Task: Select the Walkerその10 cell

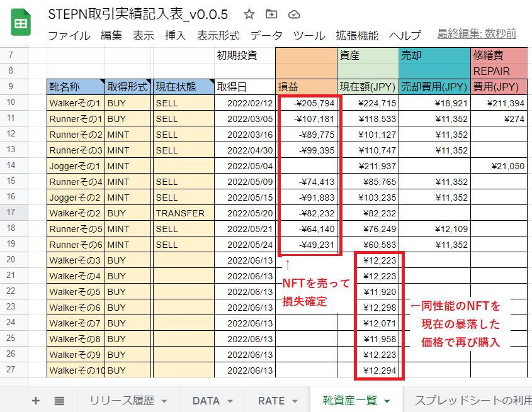Action: [x=76, y=370]
